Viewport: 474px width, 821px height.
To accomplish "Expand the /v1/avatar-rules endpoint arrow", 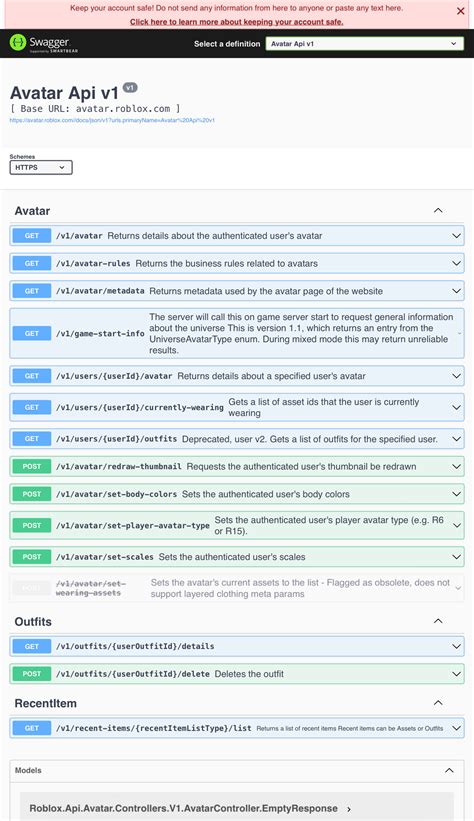I will coord(456,263).
